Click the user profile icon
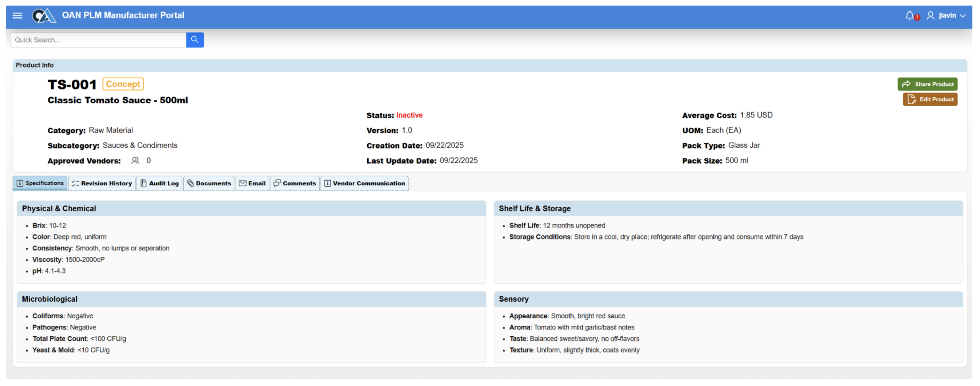Viewport: 980px width, 386px height. 930,16
